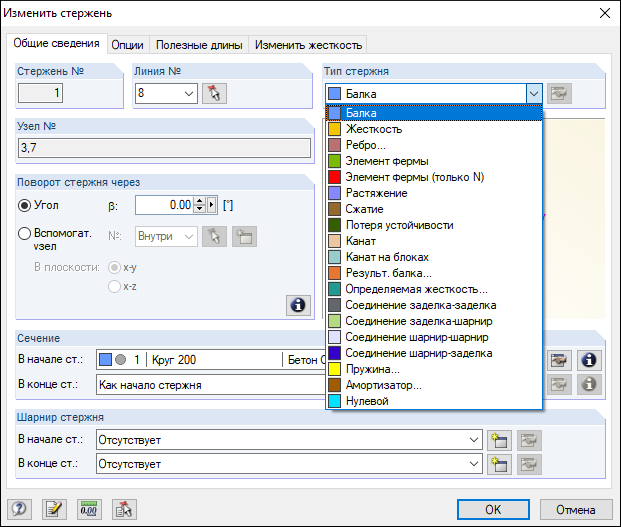Open the units and decimals 0.00 icon
621x527 pixels.
89,509
